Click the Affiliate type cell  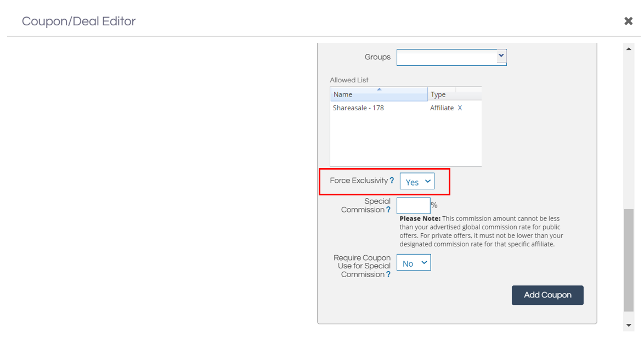click(442, 108)
